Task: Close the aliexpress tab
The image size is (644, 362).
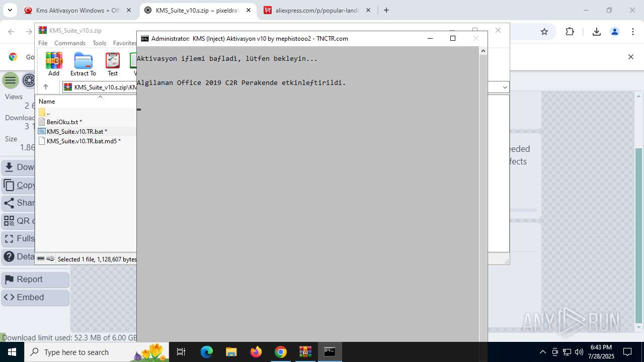Action: (x=368, y=10)
